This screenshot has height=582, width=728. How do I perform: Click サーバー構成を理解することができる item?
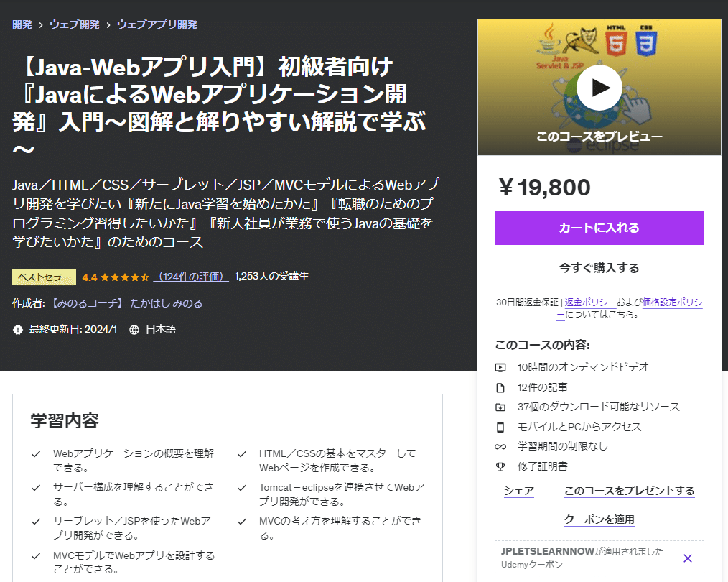tap(134, 494)
